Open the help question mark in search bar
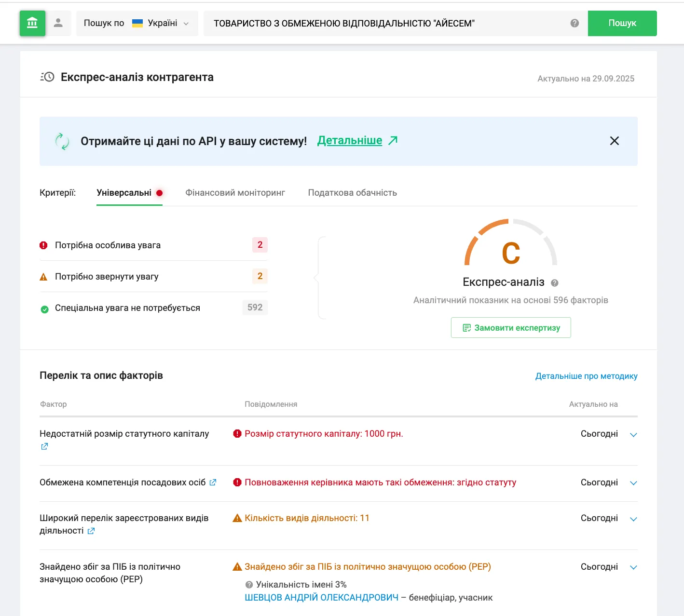The image size is (684, 616). point(574,23)
